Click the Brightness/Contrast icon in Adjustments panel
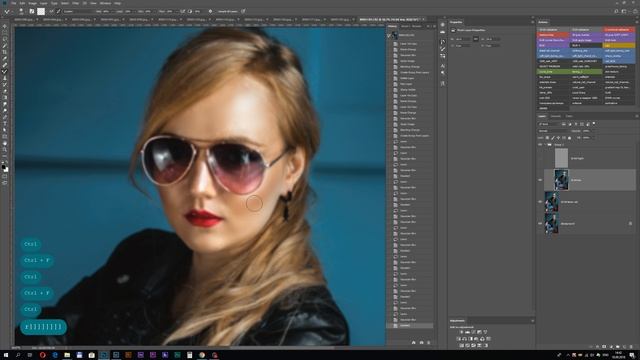This screenshot has width=640, height=360. pyautogui.click(x=462, y=332)
